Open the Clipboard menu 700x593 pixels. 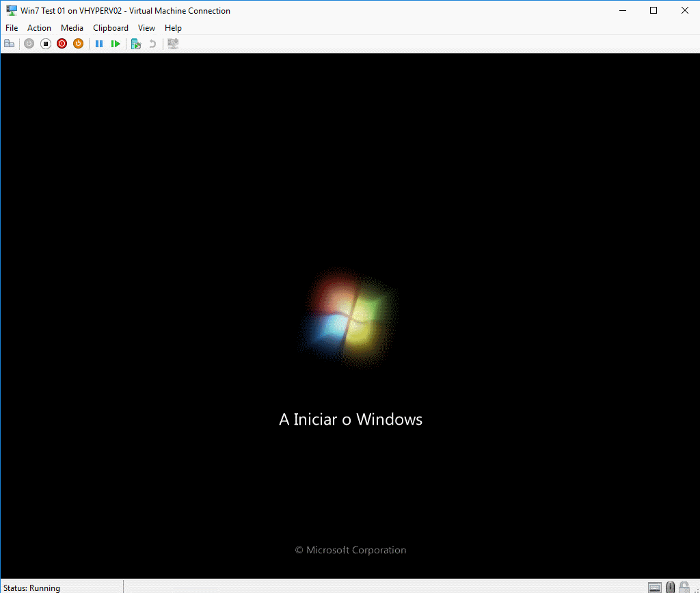(111, 27)
